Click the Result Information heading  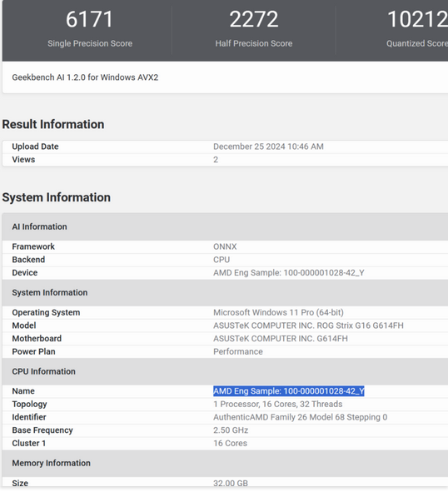(x=53, y=124)
